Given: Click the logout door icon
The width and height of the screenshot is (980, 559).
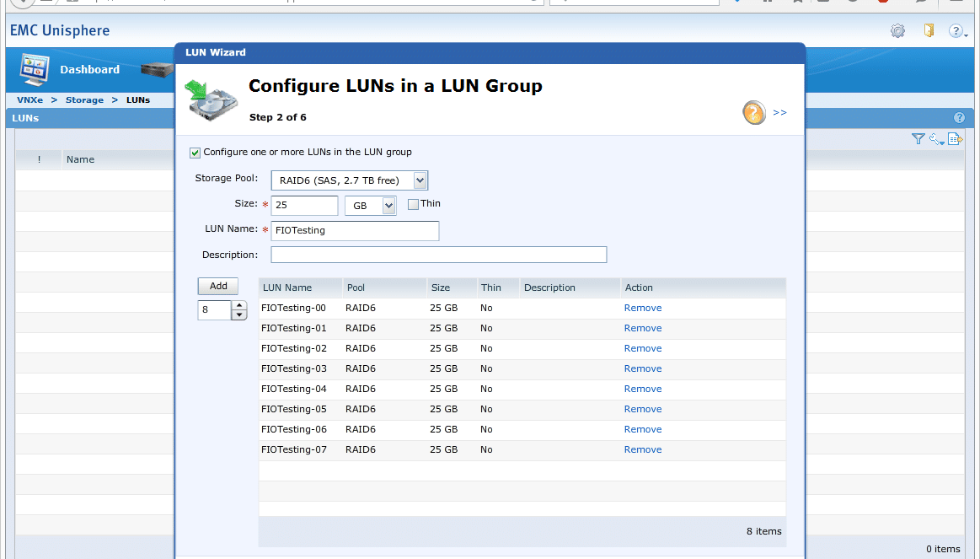Looking at the screenshot, I should point(929,30).
